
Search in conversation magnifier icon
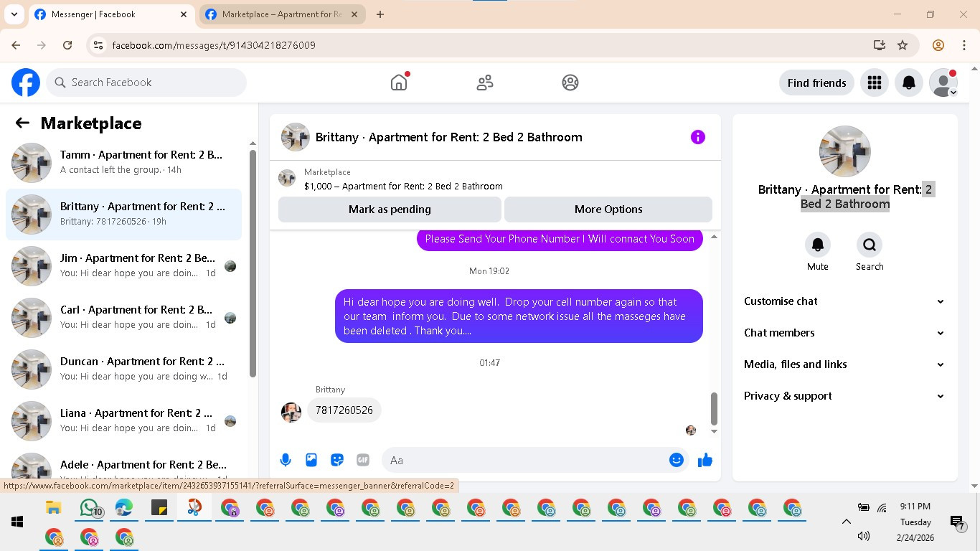[x=870, y=245]
